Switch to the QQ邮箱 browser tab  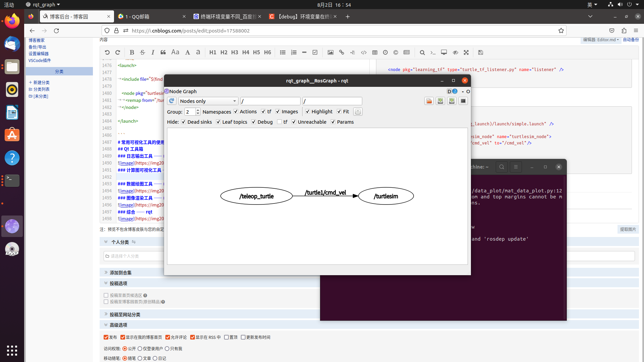pos(151,16)
